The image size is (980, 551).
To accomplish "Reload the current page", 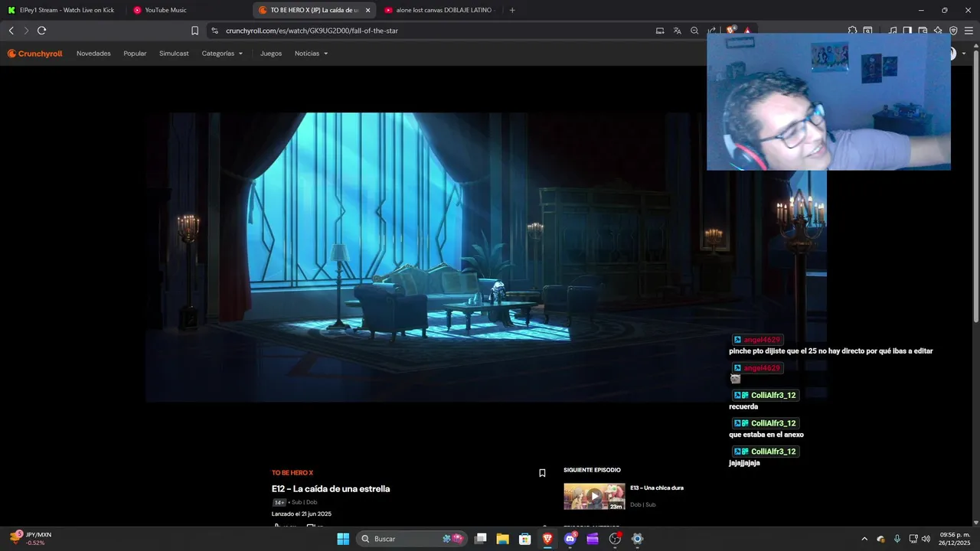I will coord(41,31).
